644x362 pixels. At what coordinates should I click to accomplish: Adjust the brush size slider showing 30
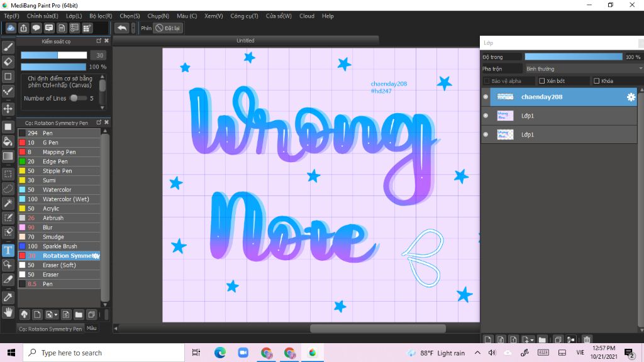54,55
